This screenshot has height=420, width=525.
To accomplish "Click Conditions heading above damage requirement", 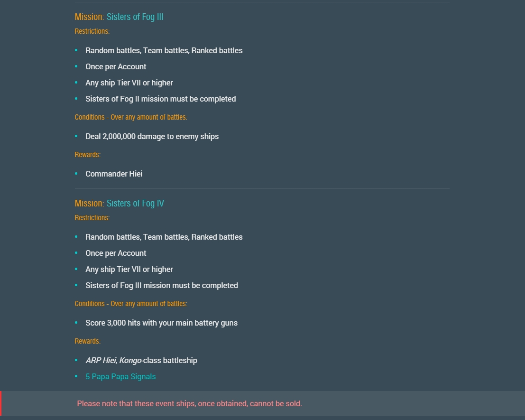I will click(131, 117).
